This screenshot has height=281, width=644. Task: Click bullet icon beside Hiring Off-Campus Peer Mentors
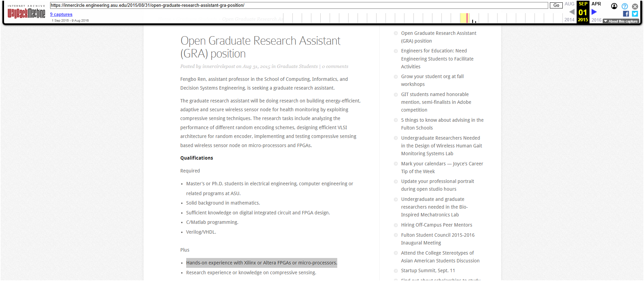pyautogui.click(x=396, y=225)
